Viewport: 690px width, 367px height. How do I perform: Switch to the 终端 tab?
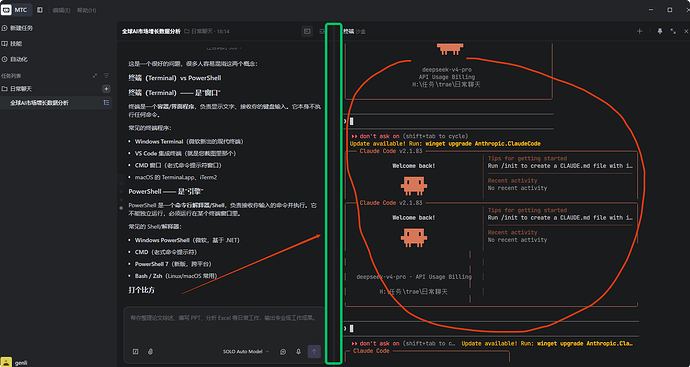coord(349,31)
